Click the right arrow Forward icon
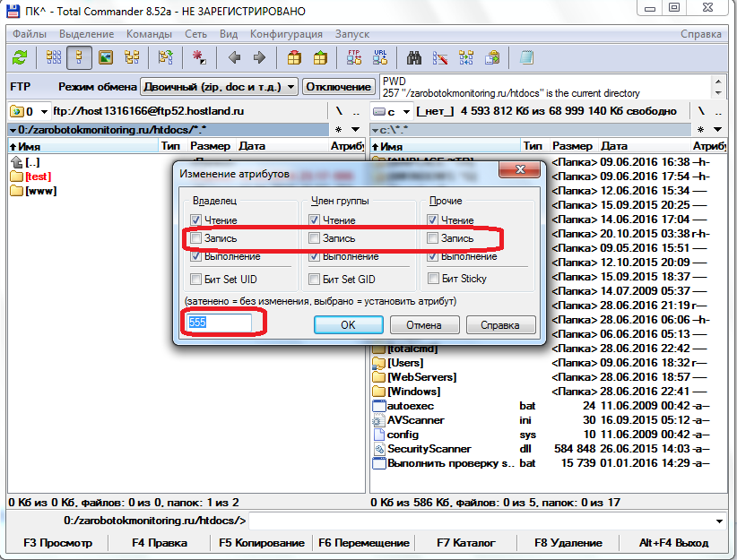The image size is (737, 560). click(259, 57)
